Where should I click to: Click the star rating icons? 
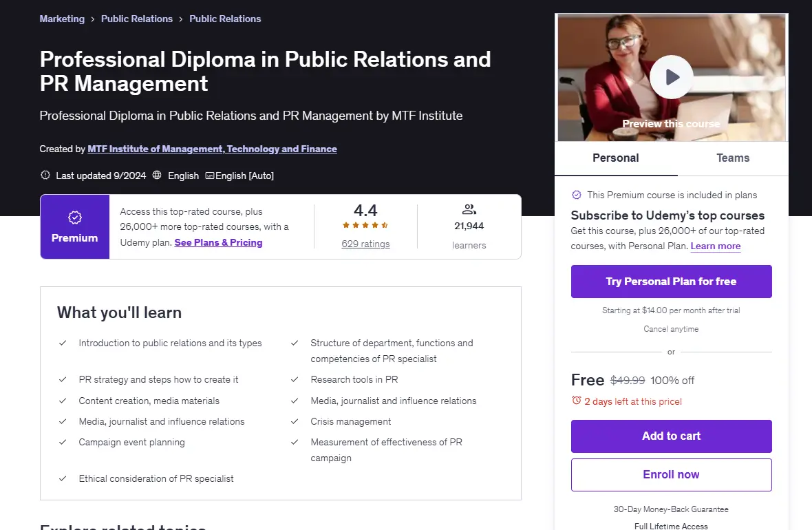point(365,225)
